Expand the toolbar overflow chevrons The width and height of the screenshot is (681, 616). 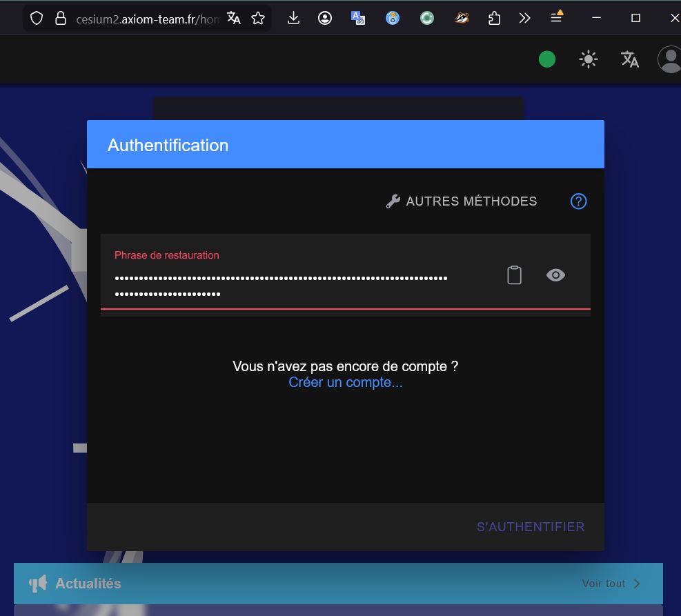coord(524,18)
